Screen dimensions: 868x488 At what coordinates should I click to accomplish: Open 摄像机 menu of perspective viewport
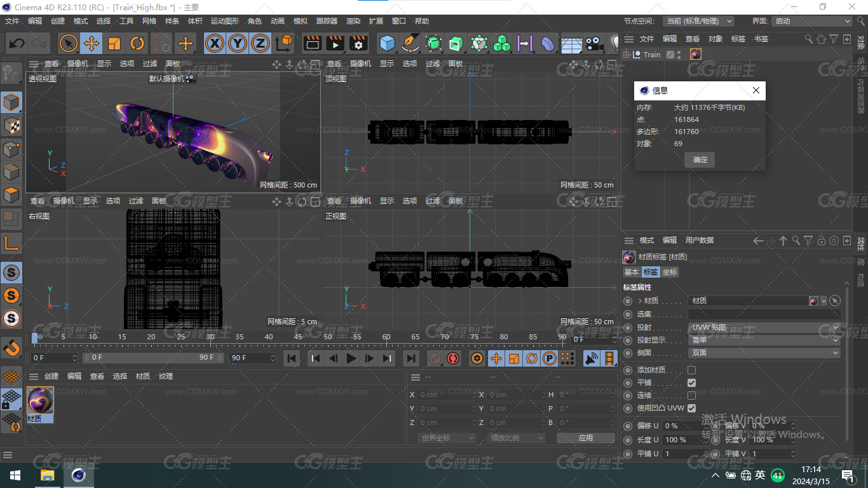point(78,64)
